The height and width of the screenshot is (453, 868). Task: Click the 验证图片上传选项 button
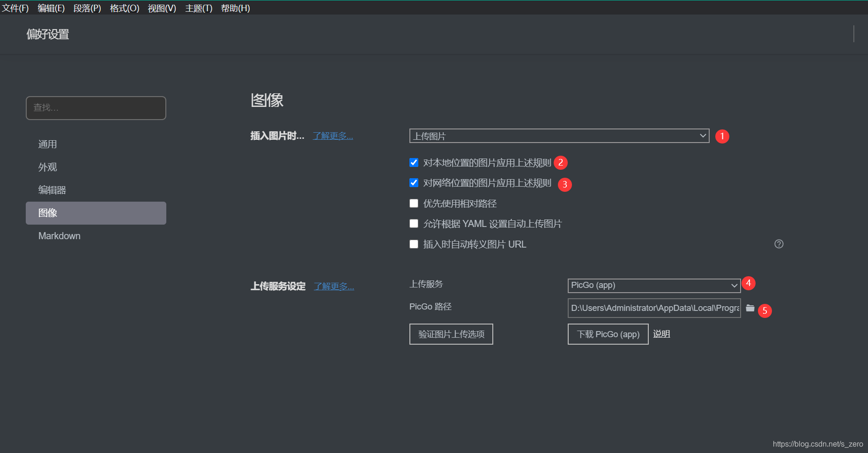point(451,334)
